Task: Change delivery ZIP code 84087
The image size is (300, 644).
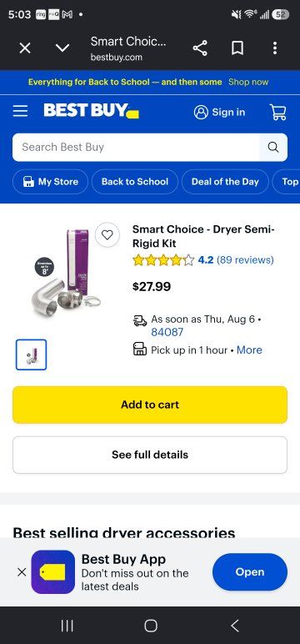Action: (x=167, y=332)
